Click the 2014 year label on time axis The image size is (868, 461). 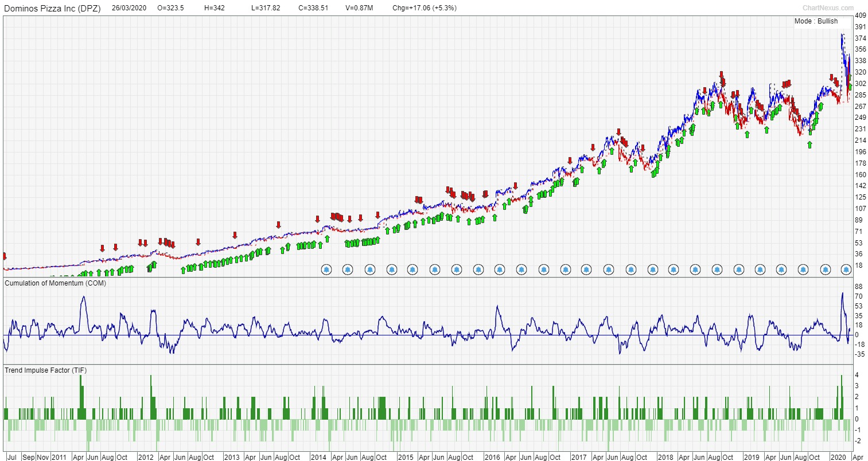point(318,457)
